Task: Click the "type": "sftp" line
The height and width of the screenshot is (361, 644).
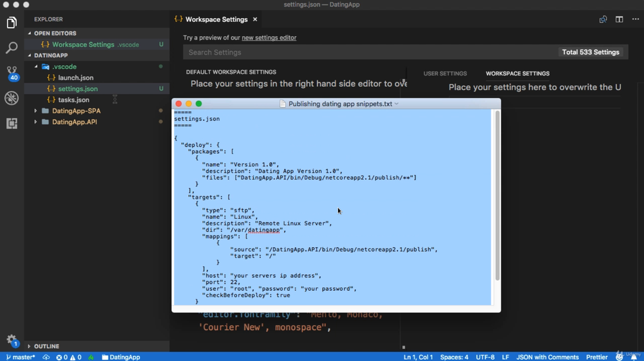Action: click(228, 210)
